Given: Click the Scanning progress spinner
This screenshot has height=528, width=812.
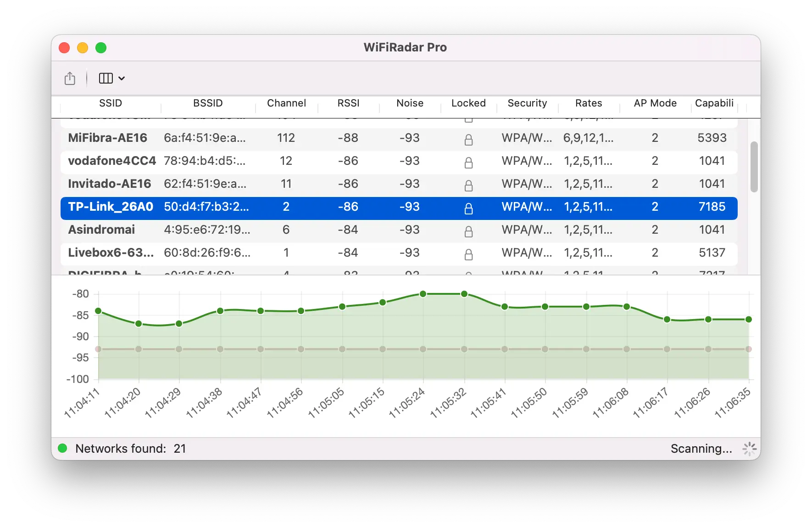Looking at the screenshot, I should 749,449.
